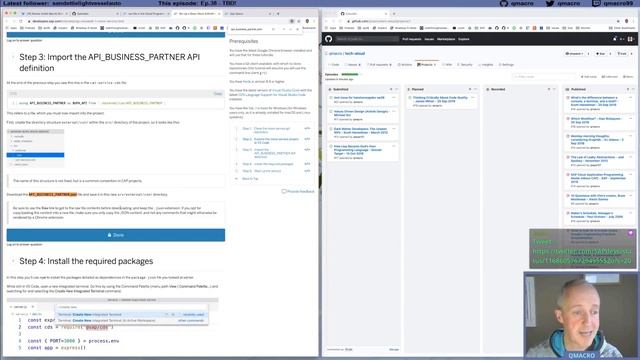
Task: Reload the SAP developers page
Action: (21, 21)
